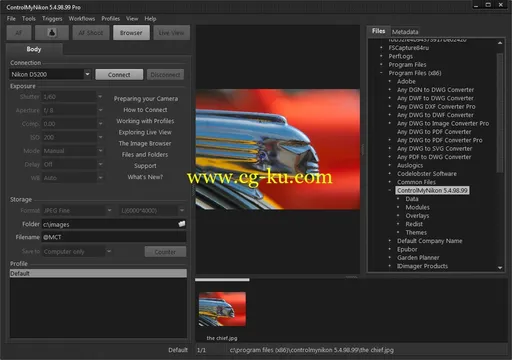
Task: Select the Themes subfolder
Action: (416, 232)
